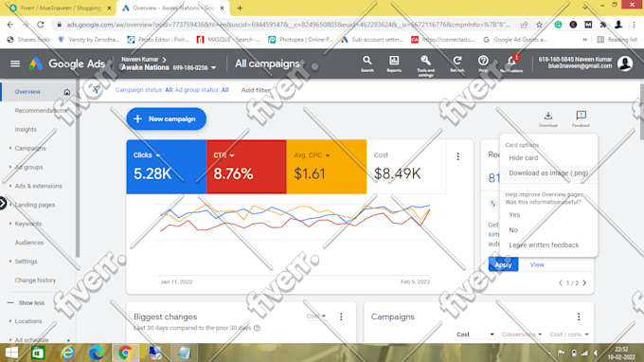Open Audiences in sidebar
The height and width of the screenshot is (362, 644).
tap(29, 243)
